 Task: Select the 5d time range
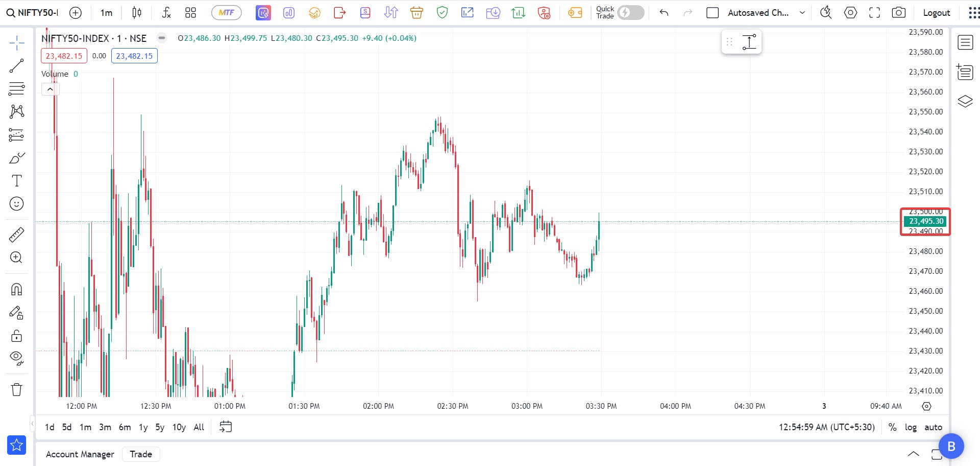tap(67, 427)
